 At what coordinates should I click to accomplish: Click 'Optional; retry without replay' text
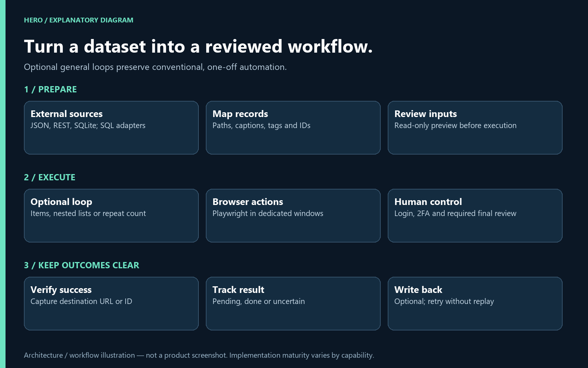[444, 301]
